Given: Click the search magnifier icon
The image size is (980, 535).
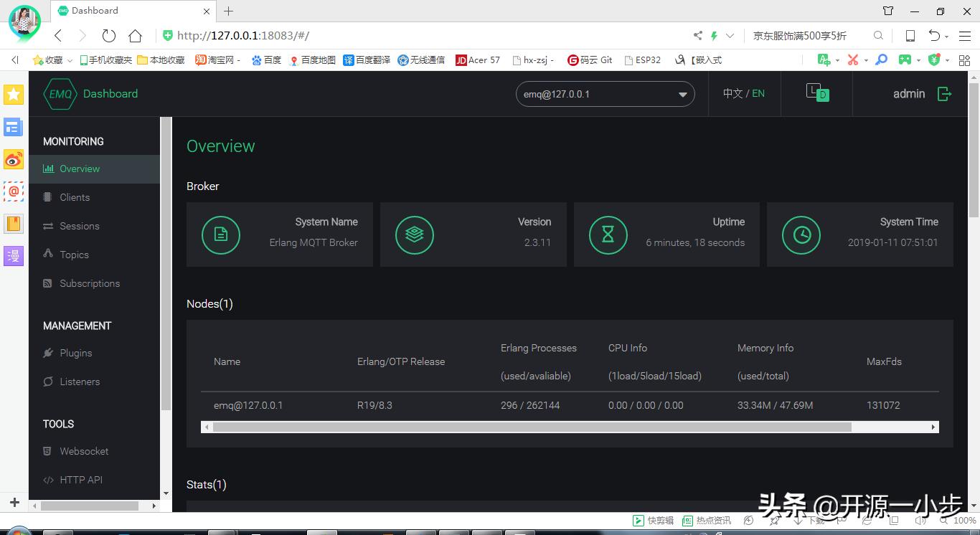Looking at the screenshot, I should click(x=878, y=35).
